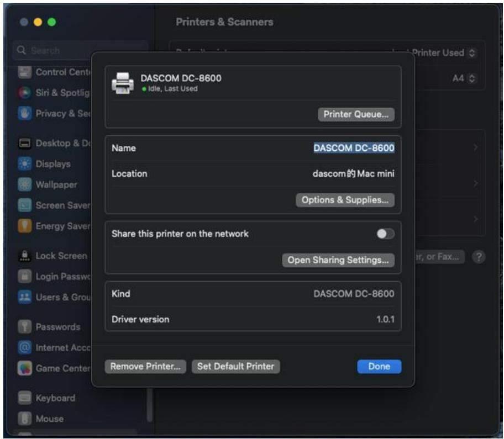Image resolution: width=504 pixels, height=439 pixels.
Task: Click the sidebar vertical scrollbar
Action: click(x=149, y=405)
